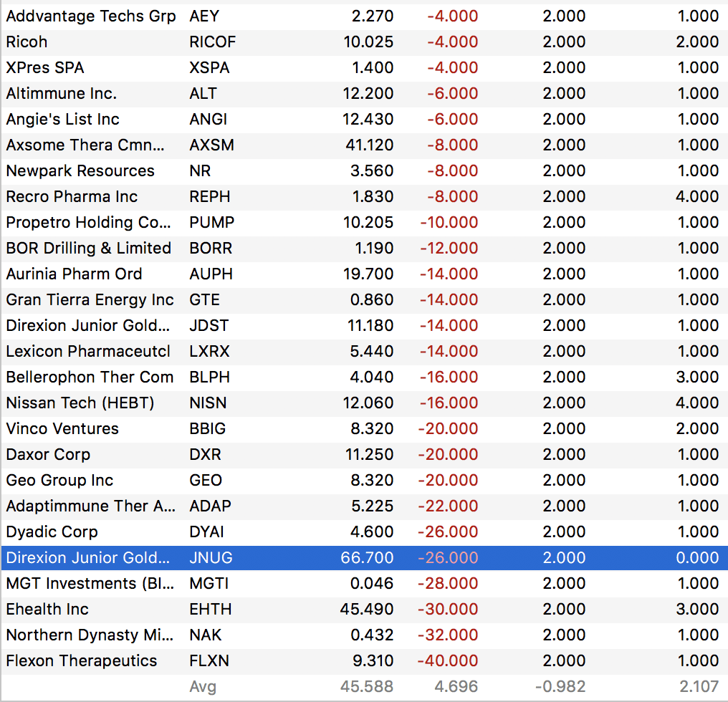Click -10.000 value in PUMP row

449,222
